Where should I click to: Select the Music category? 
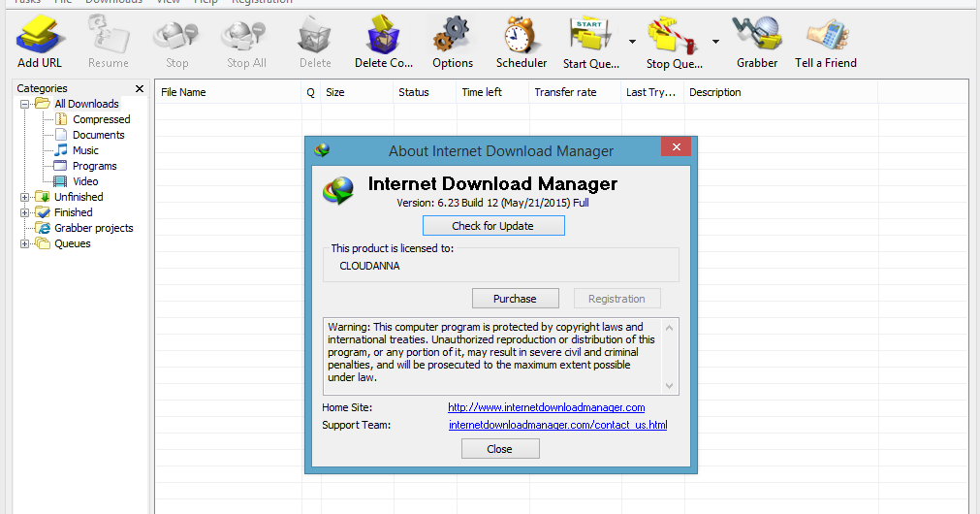click(85, 150)
